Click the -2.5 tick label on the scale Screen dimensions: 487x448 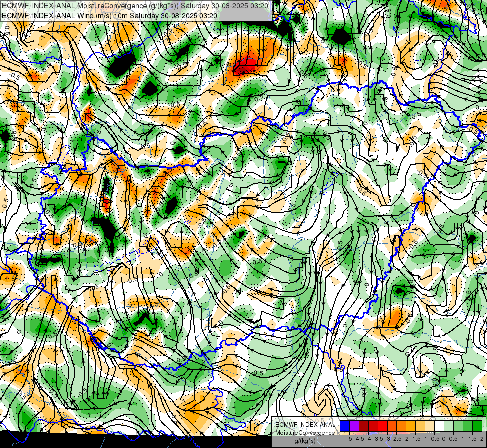pos(396,439)
